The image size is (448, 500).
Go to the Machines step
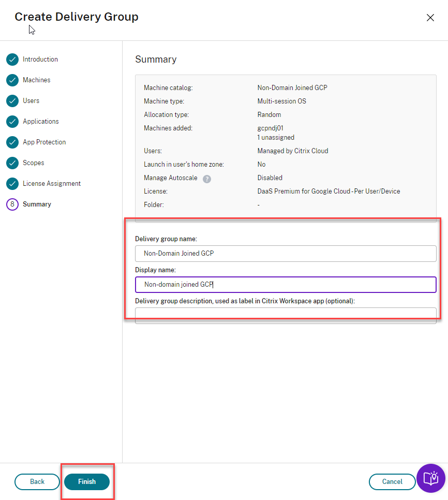[x=37, y=80]
